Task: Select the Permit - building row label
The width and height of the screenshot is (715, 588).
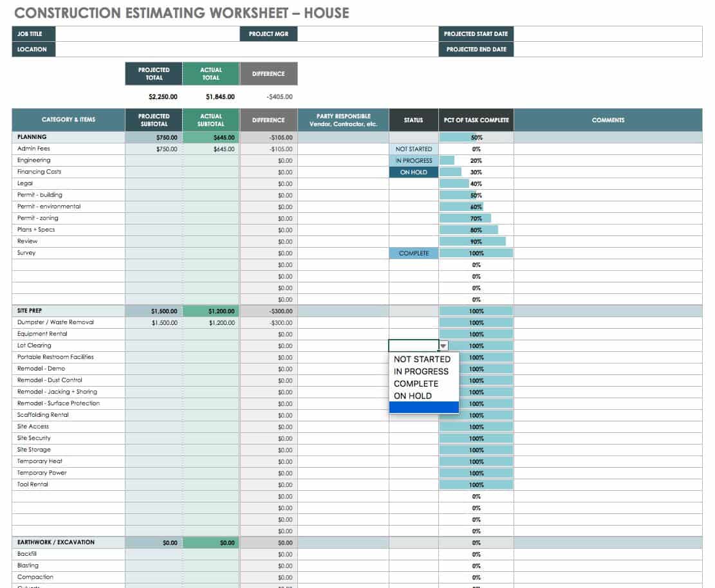Action: 39,195
